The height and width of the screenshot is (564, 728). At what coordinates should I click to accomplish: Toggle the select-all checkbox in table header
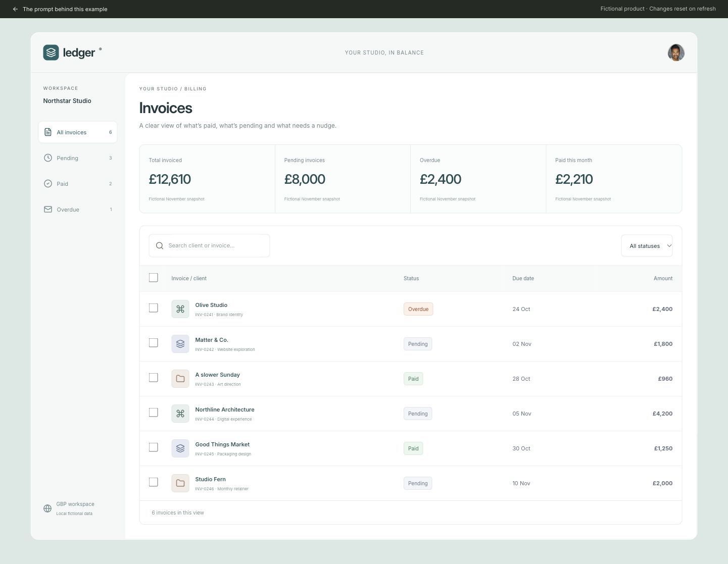(154, 278)
